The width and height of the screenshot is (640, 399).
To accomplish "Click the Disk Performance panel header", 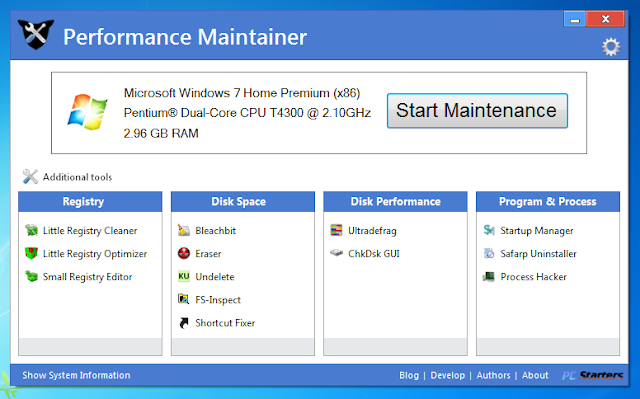I will point(396,202).
